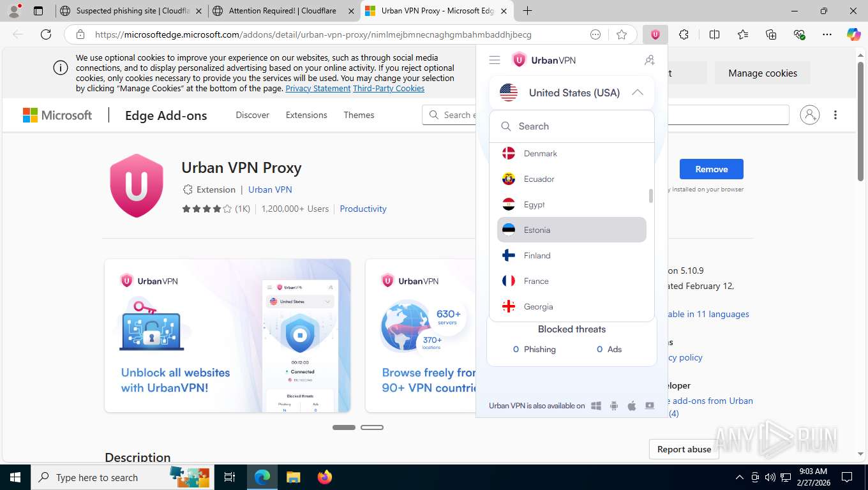This screenshot has width=868, height=490.
Task: Open the Collections toolbar icon
Action: (771, 34)
